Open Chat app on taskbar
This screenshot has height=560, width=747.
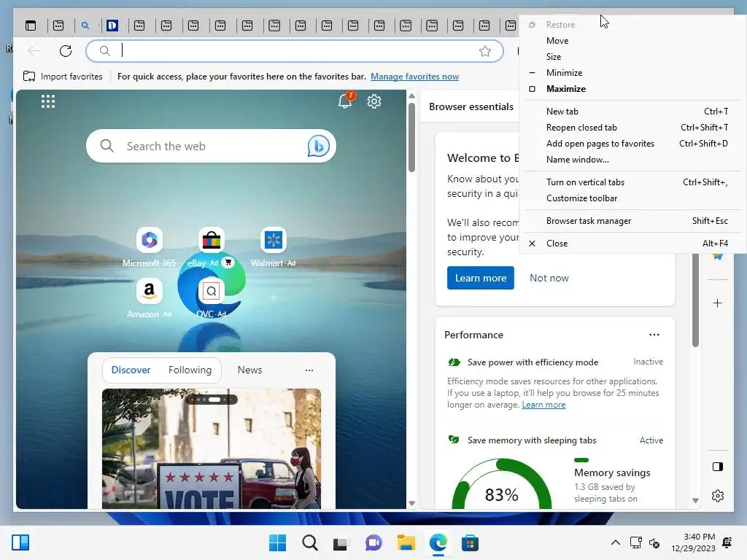tap(373, 542)
